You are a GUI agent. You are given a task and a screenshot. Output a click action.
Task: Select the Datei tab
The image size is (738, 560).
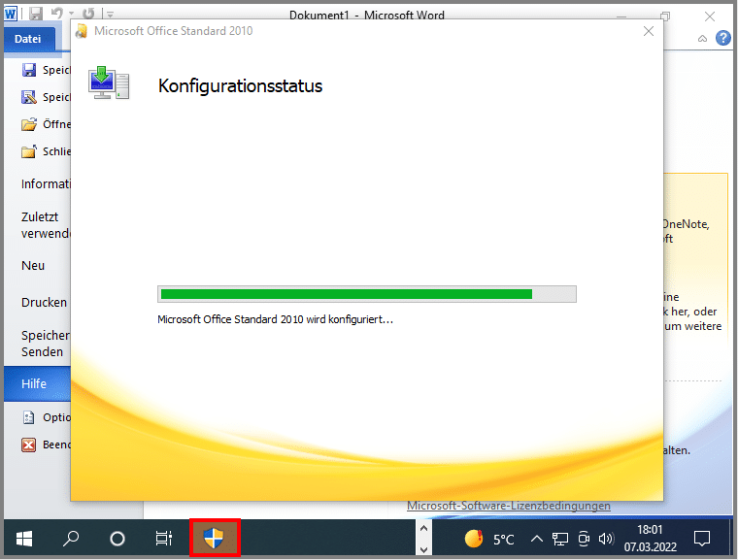[27, 39]
